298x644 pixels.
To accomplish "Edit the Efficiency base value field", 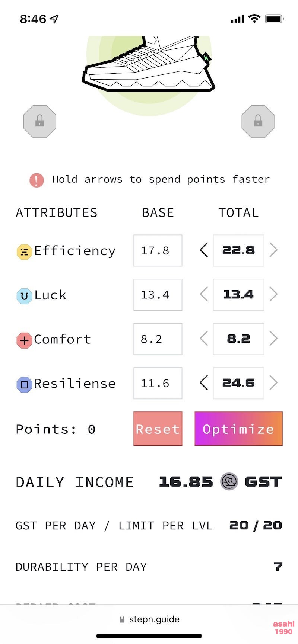I will 158,250.
